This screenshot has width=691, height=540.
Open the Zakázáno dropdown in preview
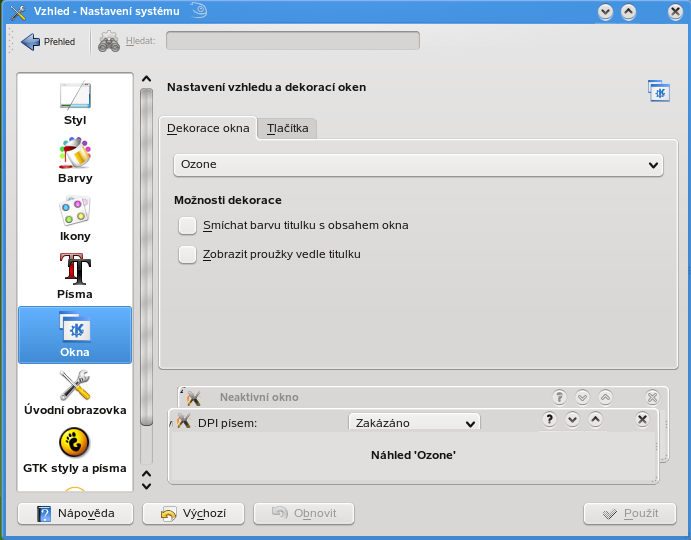tap(414, 422)
